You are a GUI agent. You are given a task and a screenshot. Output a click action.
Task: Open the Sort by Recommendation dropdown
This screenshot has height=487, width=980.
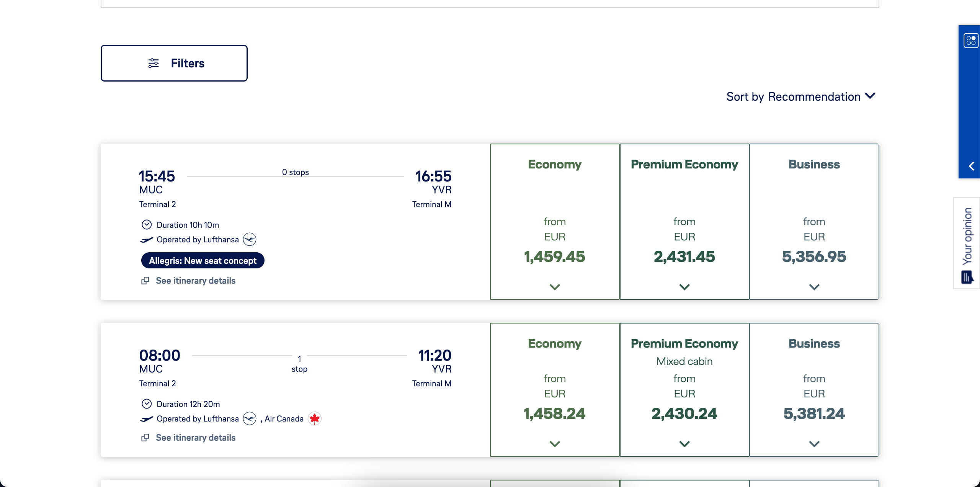(800, 96)
